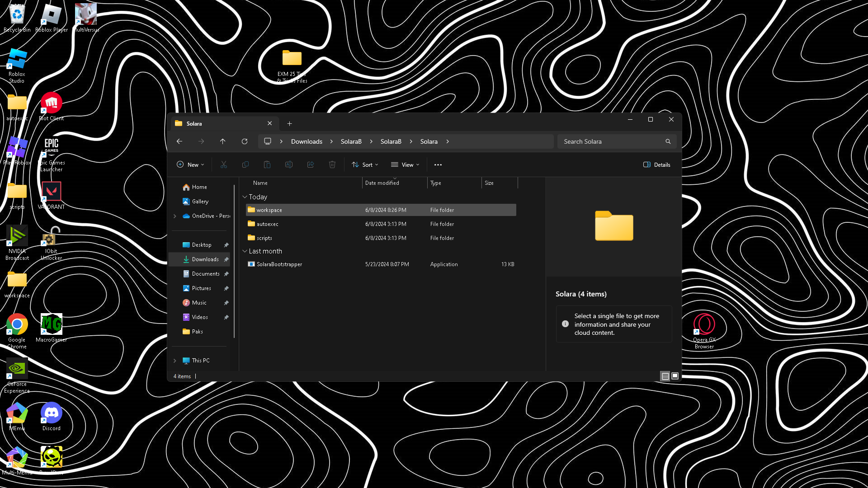Click the Up one level arrow
This screenshot has height=488, width=868.
[223, 141]
